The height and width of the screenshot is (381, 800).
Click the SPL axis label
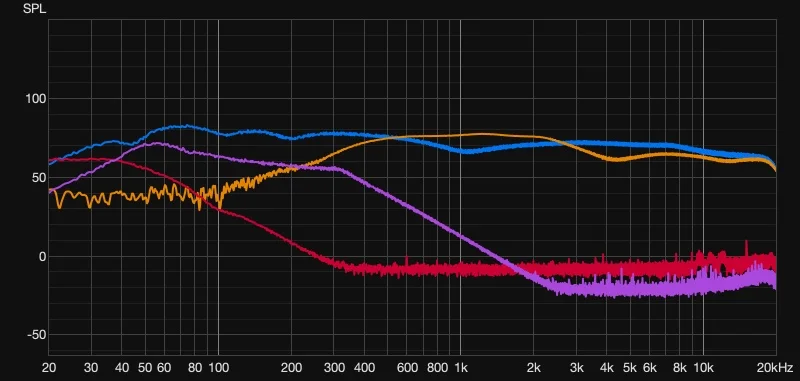click(x=34, y=9)
